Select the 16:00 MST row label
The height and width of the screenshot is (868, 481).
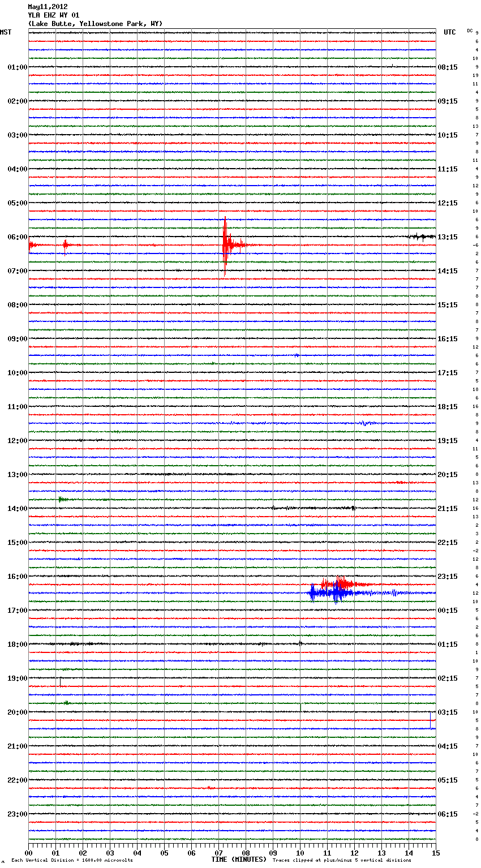pyautogui.click(x=18, y=576)
